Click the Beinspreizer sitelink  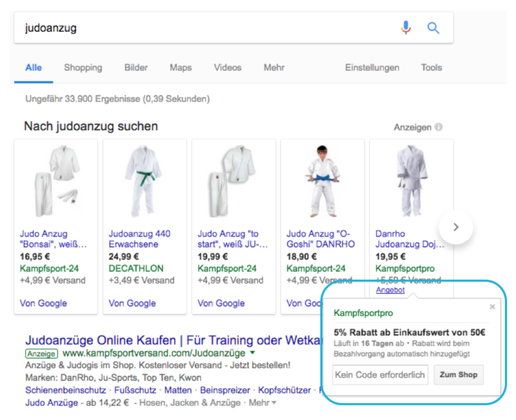[x=225, y=390]
